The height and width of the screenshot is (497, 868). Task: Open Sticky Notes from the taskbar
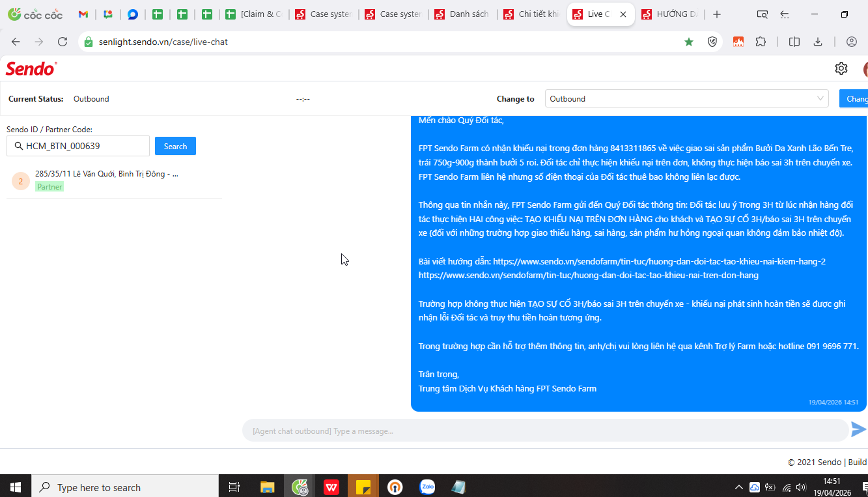(363, 487)
